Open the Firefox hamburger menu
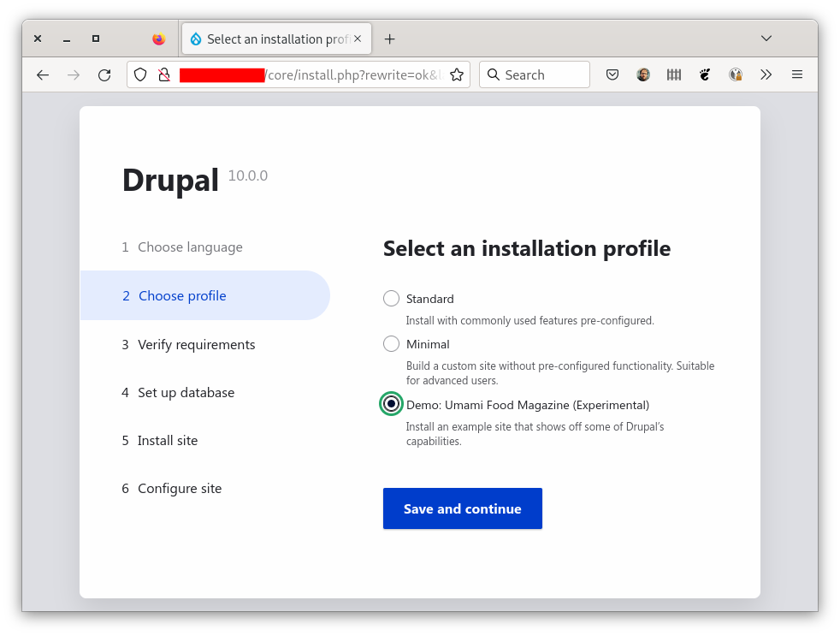The height and width of the screenshot is (636, 840). pyautogui.click(x=796, y=74)
